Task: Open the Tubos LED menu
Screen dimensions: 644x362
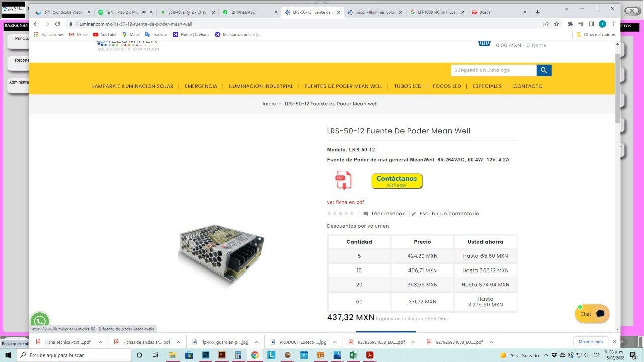Action: coord(408,86)
